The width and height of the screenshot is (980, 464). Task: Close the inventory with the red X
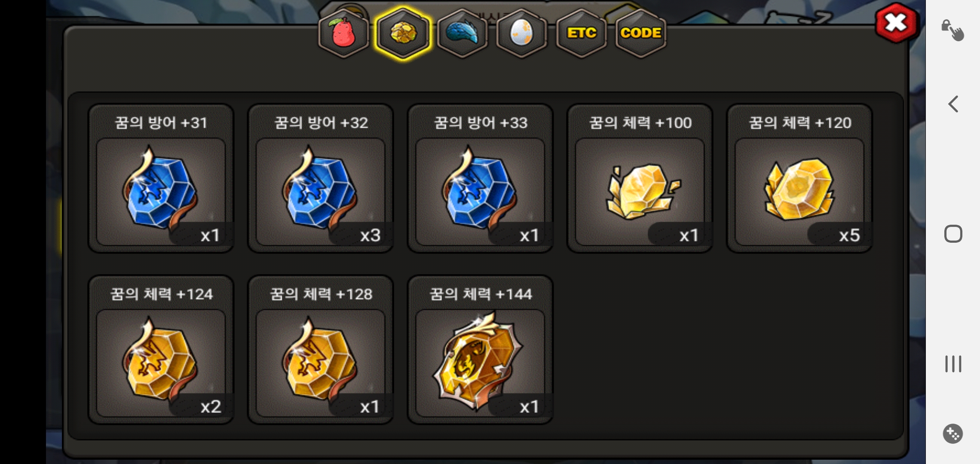tap(896, 23)
